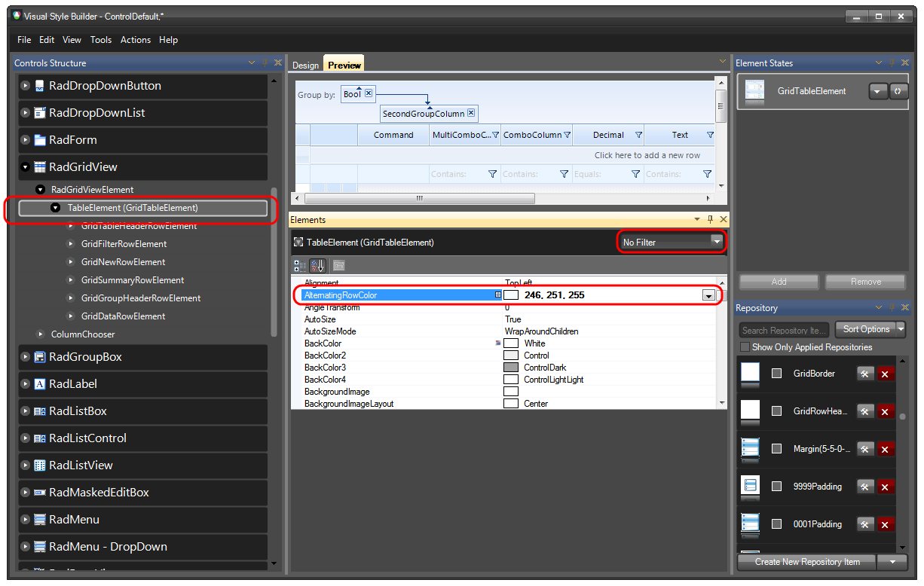924x586 pixels.
Task: Click the BackColor3 ControlDark swatch
Action: (511, 368)
